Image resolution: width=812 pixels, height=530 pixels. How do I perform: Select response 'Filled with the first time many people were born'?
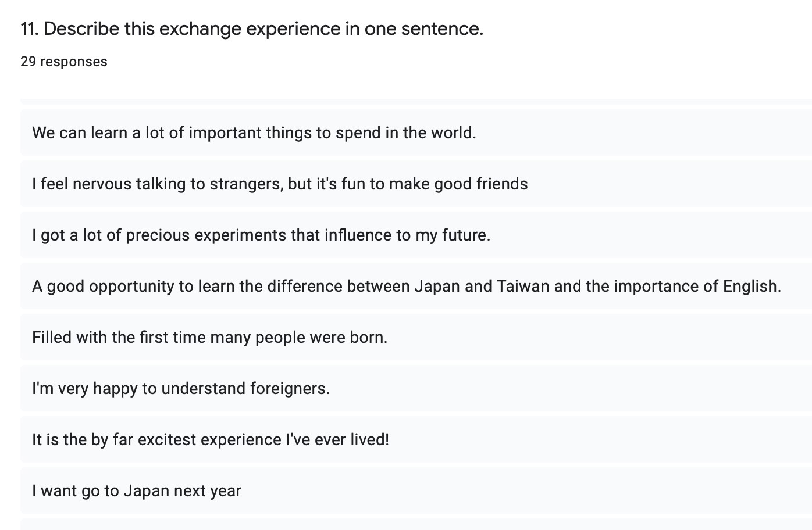pos(416,337)
